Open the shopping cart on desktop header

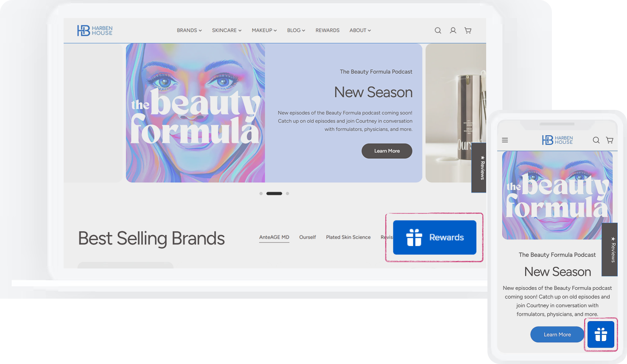[468, 31]
